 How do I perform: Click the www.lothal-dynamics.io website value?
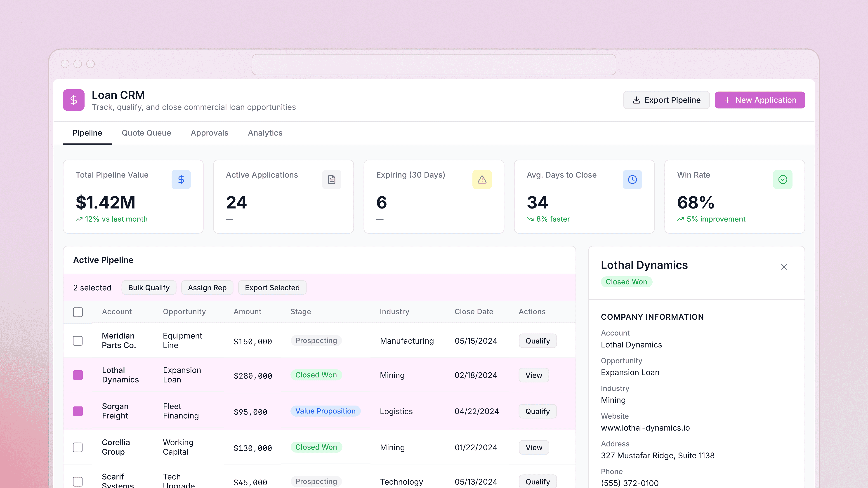click(x=645, y=428)
